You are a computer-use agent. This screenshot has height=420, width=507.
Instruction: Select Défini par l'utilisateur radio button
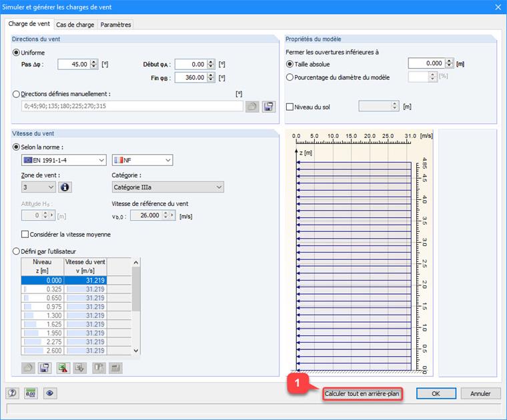[16, 251]
